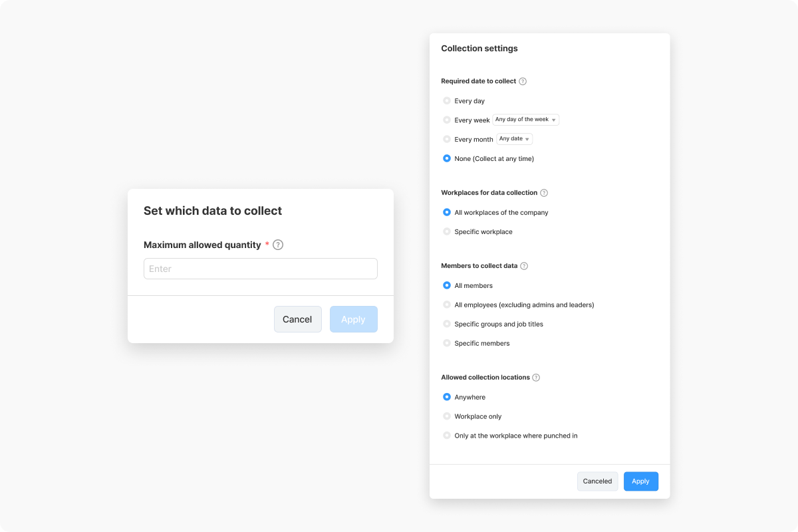This screenshot has height=532, width=798.
Task: Select None (Collect at any time) option
Action: [447, 159]
